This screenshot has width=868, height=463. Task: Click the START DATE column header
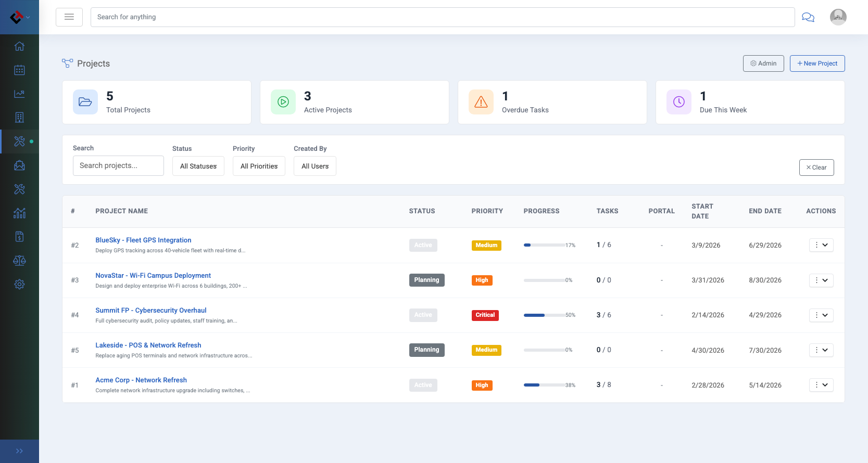702,211
